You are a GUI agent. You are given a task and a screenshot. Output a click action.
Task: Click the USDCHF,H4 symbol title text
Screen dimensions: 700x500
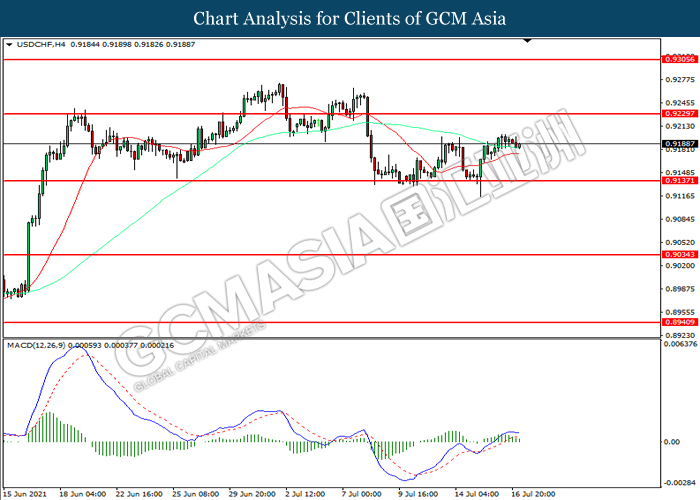41,45
